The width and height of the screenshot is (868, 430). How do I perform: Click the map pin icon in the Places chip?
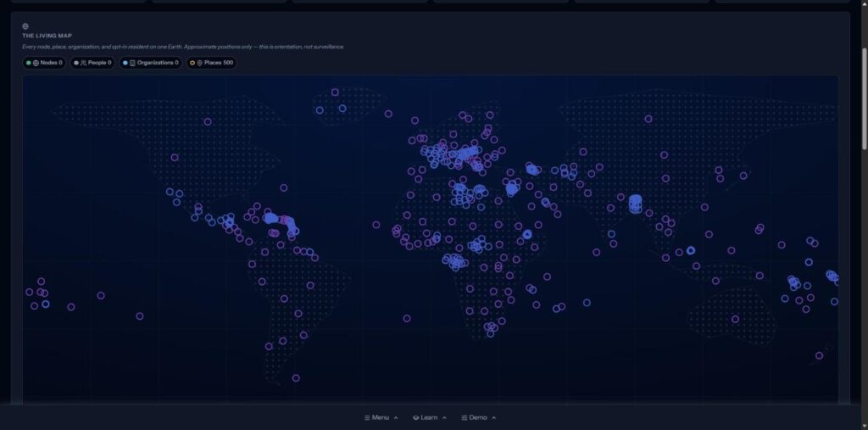[200, 63]
